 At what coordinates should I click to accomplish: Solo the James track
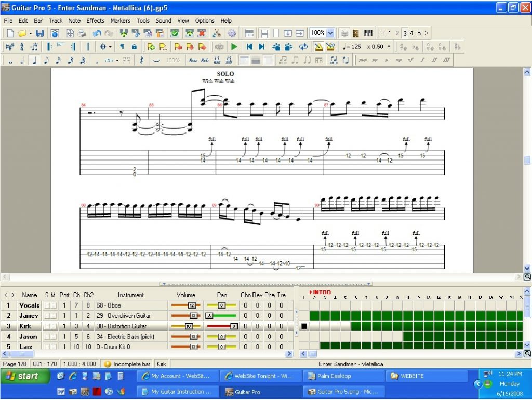47,316
